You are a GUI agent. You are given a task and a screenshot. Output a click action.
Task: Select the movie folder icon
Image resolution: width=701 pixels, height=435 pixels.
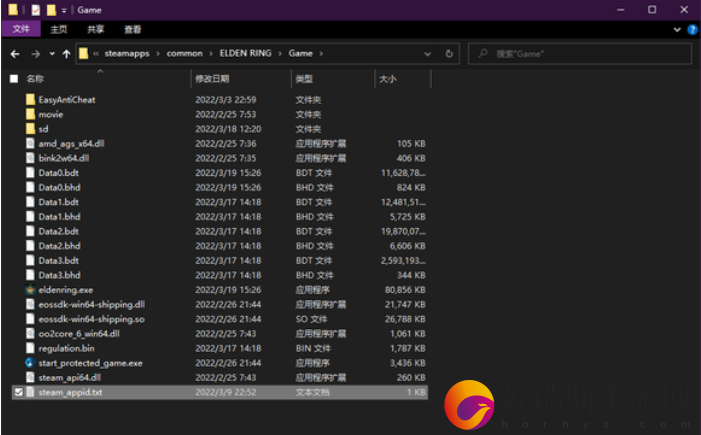[x=30, y=114]
